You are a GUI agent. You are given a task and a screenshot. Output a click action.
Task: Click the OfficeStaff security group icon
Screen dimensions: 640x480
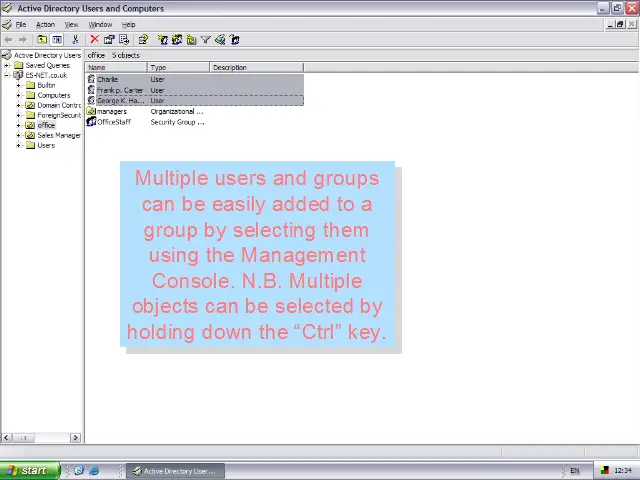point(91,122)
